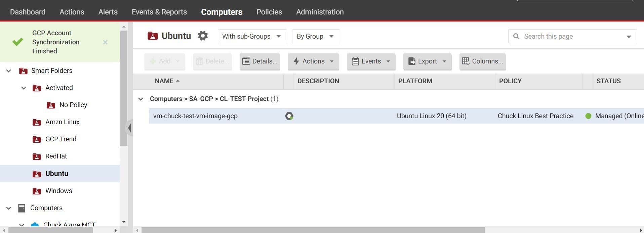Click the Ubuntu smart folder icon in header

(153, 36)
